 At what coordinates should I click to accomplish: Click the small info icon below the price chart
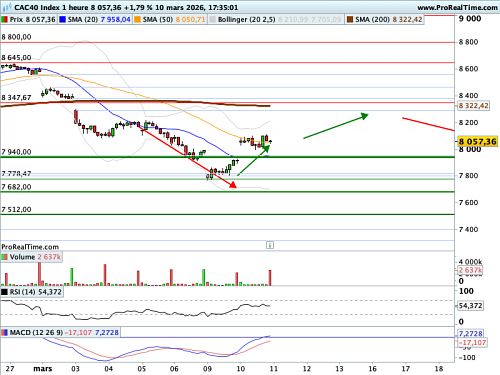pos(270,245)
